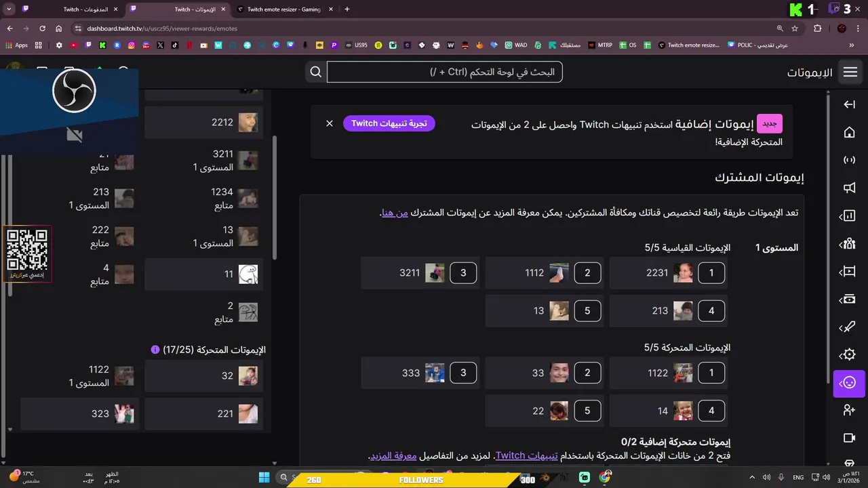This screenshot has height=488, width=868.
Task: Pick emote 222 from the library list
Action: (x=80, y=236)
